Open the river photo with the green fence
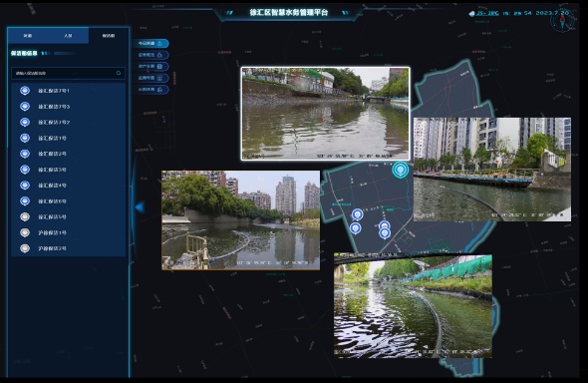Image resolution: width=588 pixels, height=383 pixels. [413, 305]
